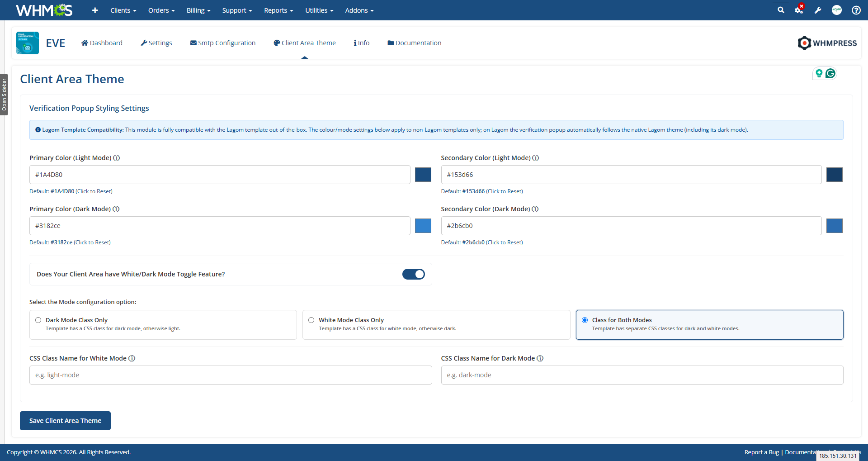Expand the Utilities menu
This screenshot has height=461, width=868.
[x=319, y=10]
